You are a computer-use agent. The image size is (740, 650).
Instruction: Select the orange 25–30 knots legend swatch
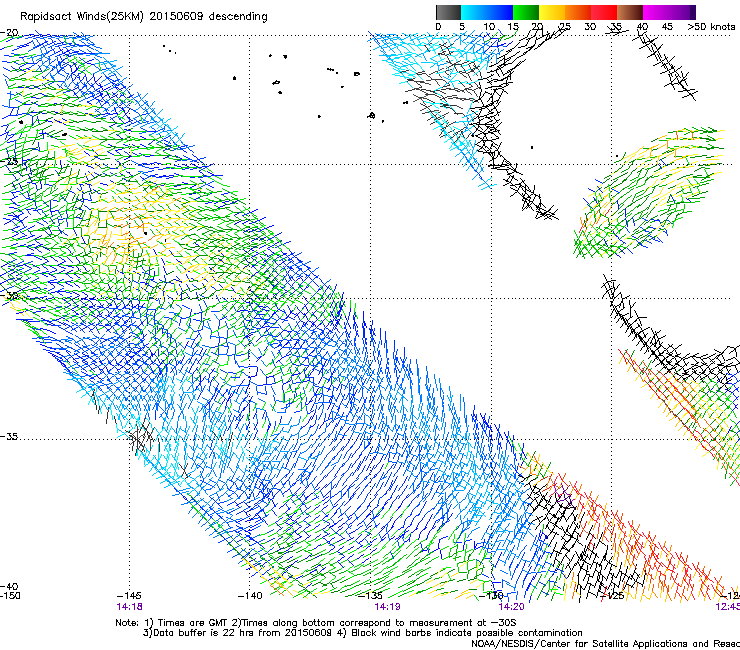coord(578,12)
